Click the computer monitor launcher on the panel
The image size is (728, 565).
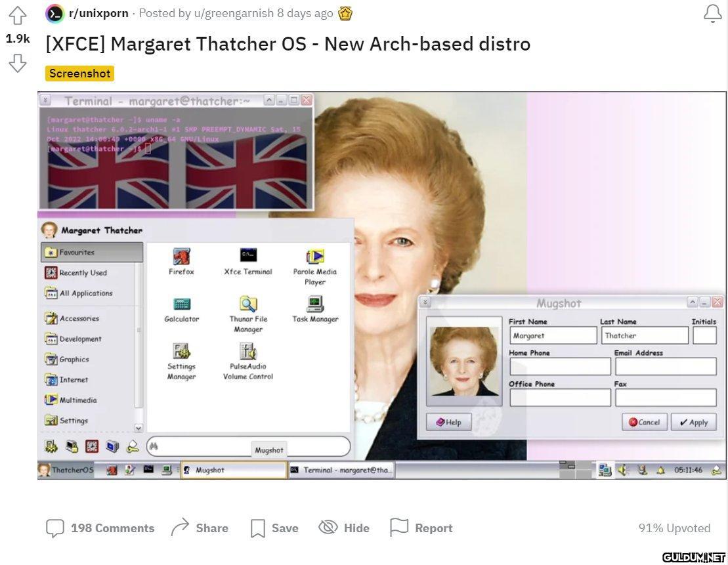pos(167,470)
